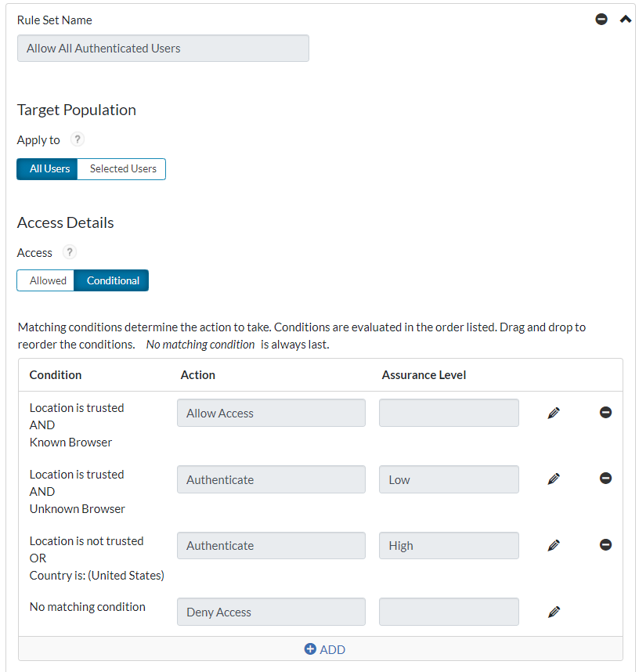Switch to the All Users tab
This screenshot has width=639, height=672.
click(47, 168)
